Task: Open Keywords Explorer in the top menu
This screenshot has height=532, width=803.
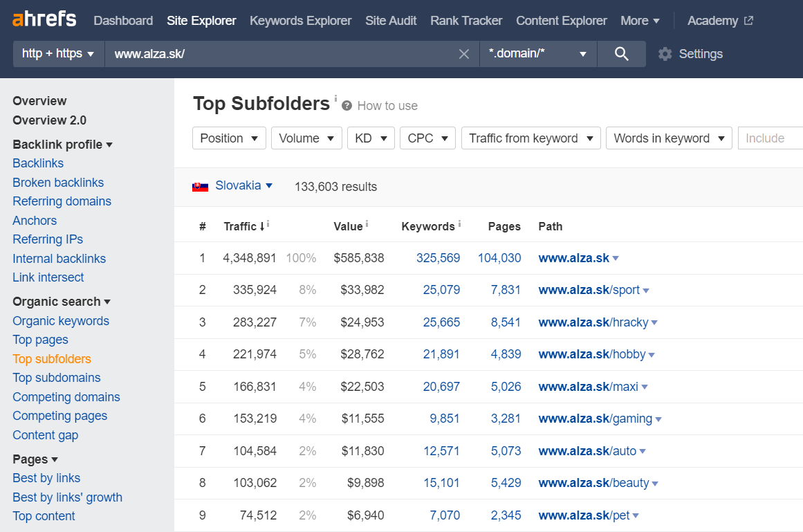Action: [x=301, y=21]
